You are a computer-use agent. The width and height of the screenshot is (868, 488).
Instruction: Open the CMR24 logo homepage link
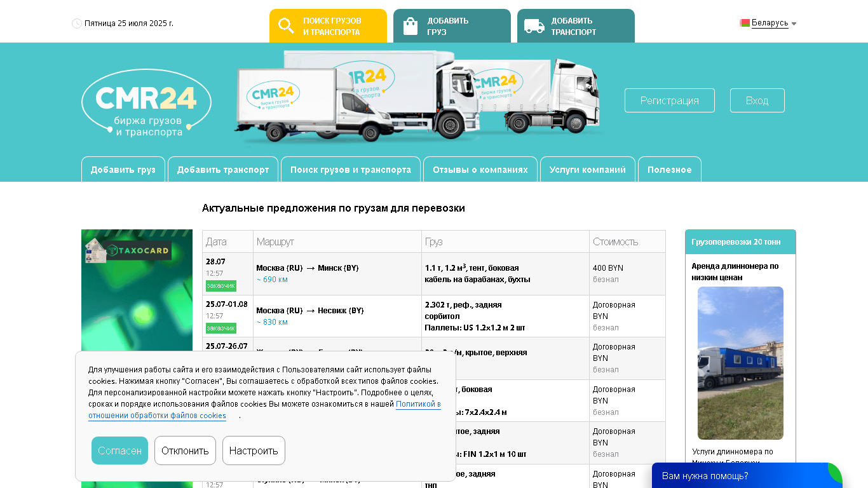click(x=146, y=103)
